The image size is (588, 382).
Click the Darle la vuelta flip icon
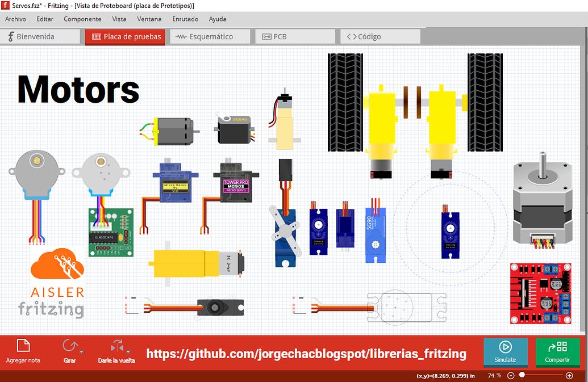click(117, 346)
